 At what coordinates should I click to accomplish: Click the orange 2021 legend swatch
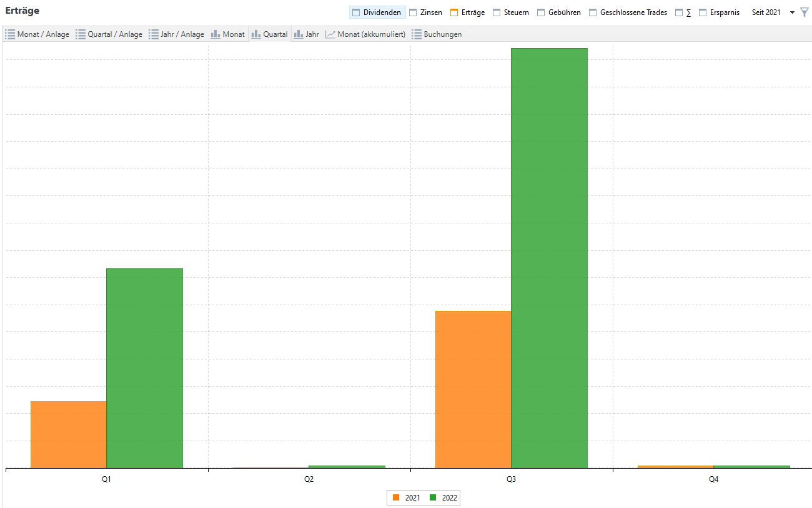pyautogui.click(x=396, y=497)
